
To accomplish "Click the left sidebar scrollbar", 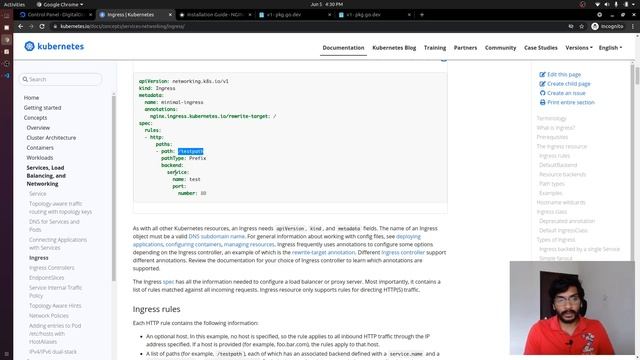I will click(x=113, y=188).
